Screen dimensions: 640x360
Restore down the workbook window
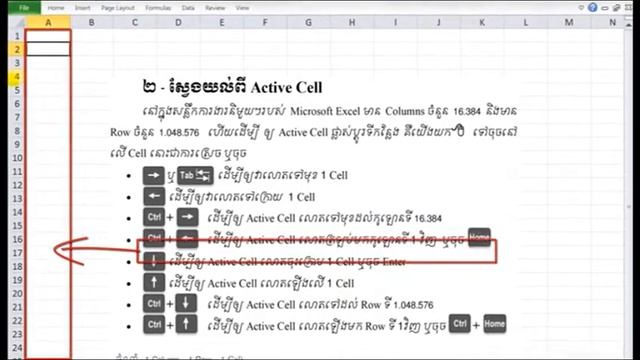coord(617,8)
